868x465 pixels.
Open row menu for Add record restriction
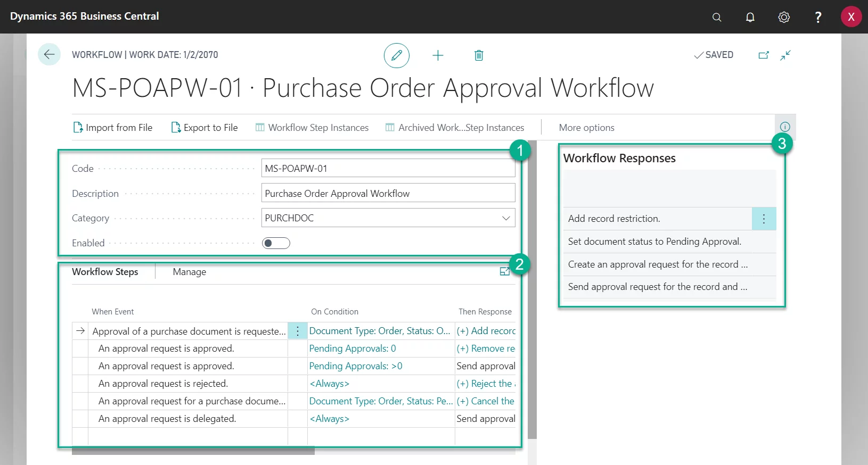click(x=764, y=219)
